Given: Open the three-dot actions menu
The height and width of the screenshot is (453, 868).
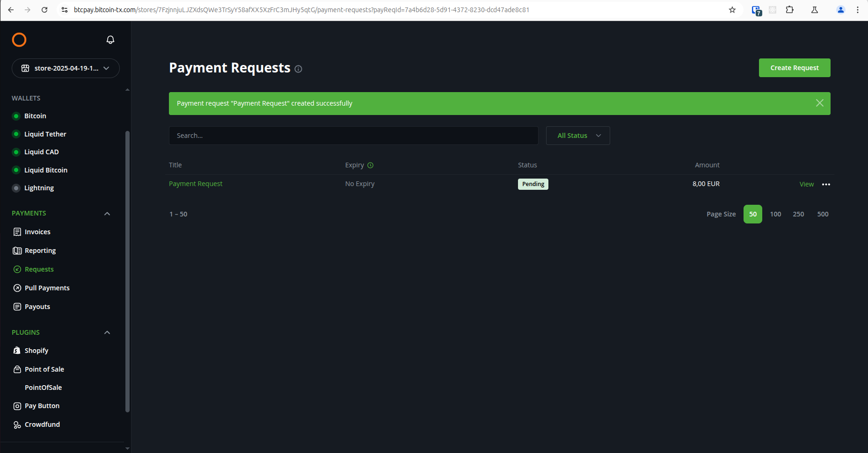Looking at the screenshot, I should [826, 184].
